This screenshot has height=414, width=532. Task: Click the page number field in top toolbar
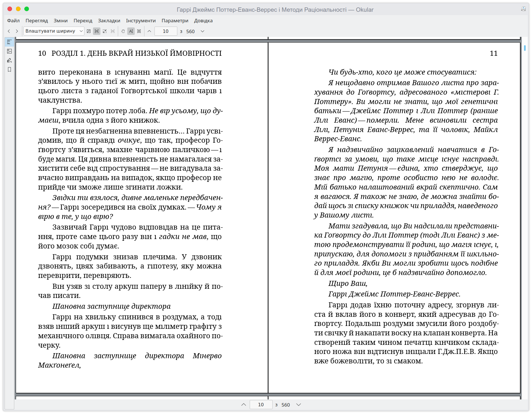(x=166, y=31)
